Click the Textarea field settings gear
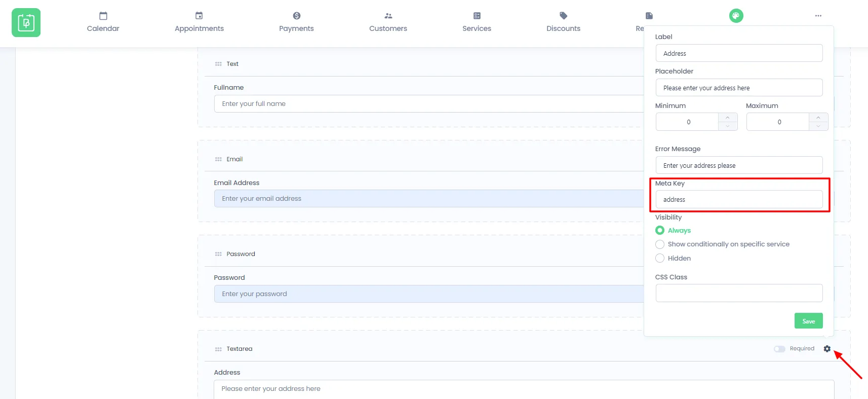868x399 pixels. [827, 349]
